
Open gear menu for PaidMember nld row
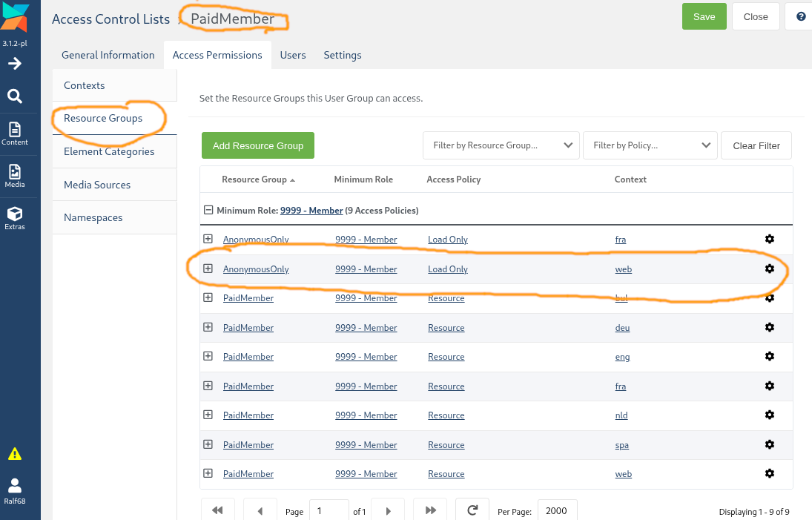(770, 415)
